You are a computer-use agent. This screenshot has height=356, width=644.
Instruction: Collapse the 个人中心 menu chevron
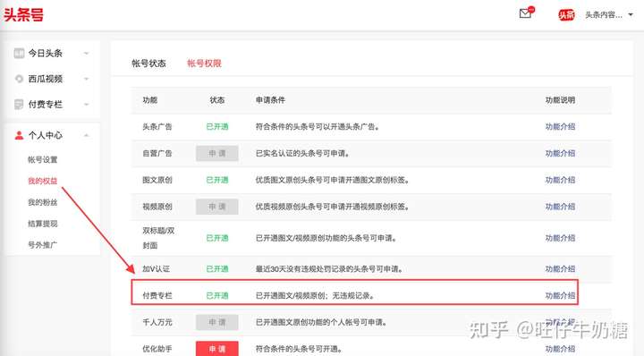pyautogui.click(x=86, y=135)
